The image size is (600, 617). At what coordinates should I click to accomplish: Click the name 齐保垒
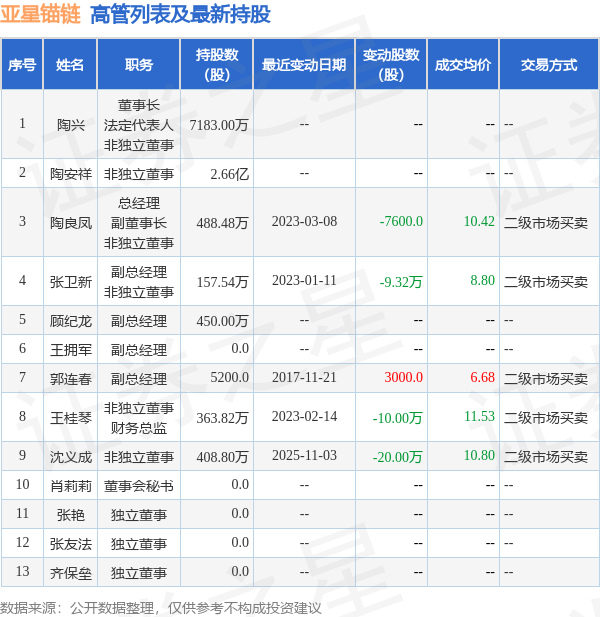70,573
